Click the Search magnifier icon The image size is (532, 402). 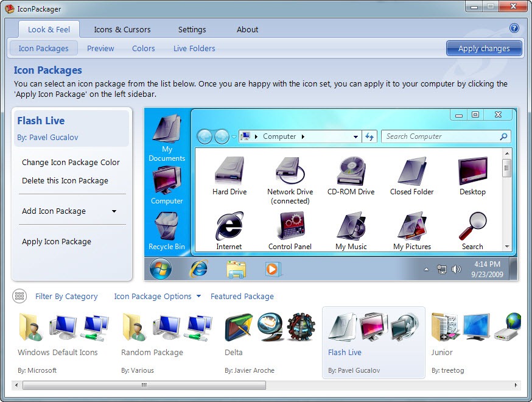click(x=472, y=227)
